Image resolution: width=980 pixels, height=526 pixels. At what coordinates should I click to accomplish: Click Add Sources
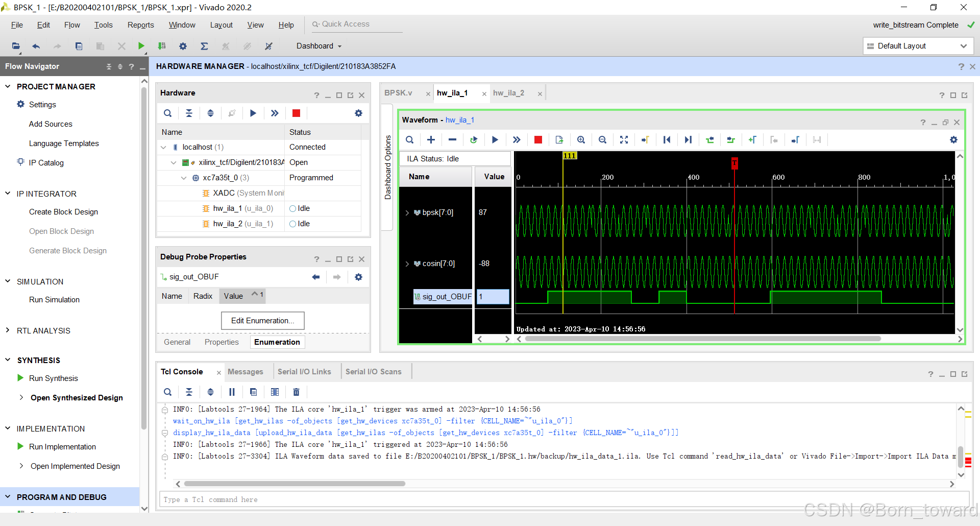[x=51, y=124]
